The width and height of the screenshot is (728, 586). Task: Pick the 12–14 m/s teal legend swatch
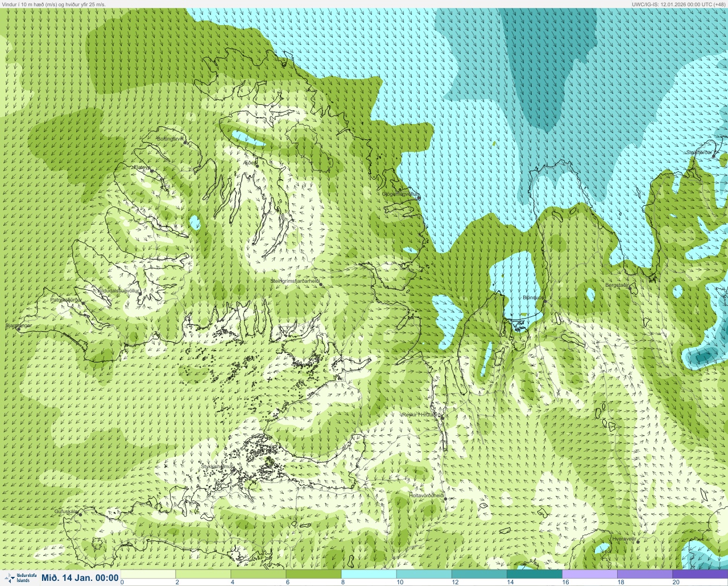(479, 574)
